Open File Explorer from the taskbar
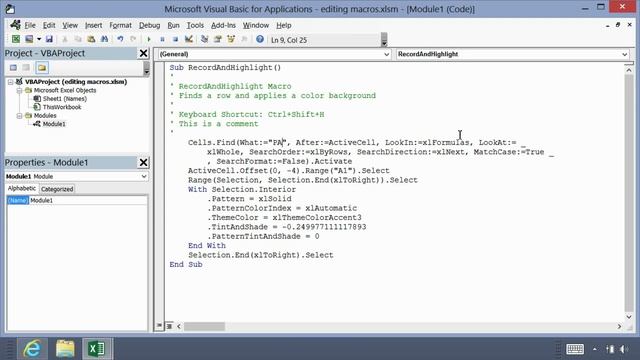Image resolution: width=640 pixels, height=360 pixels. pyautogui.click(x=65, y=349)
